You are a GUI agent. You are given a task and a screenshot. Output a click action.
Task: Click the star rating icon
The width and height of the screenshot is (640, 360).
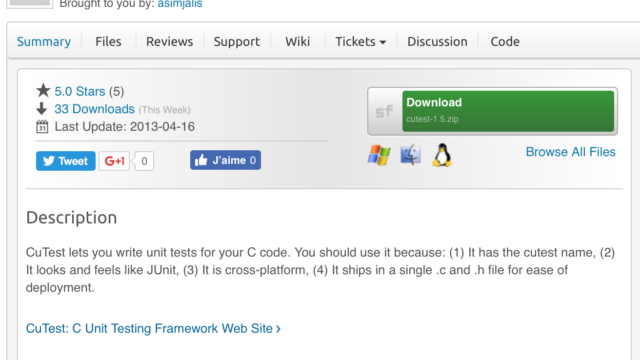(x=43, y=91)
